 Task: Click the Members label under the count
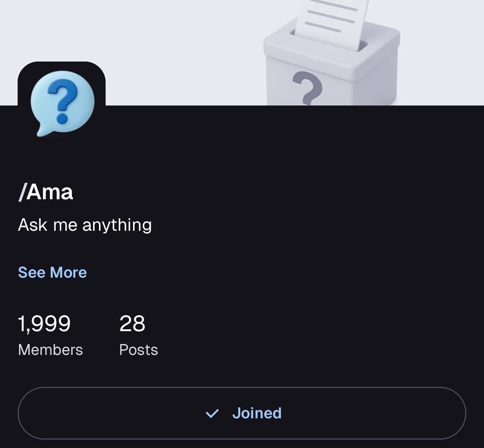[x=50, y=350]
